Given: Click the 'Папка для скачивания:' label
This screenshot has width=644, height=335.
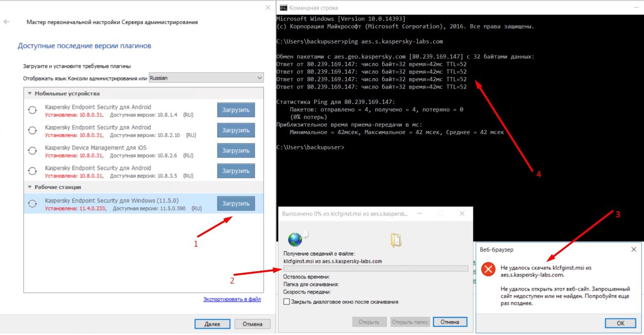Looking at the screenshot, I should 311,284.
